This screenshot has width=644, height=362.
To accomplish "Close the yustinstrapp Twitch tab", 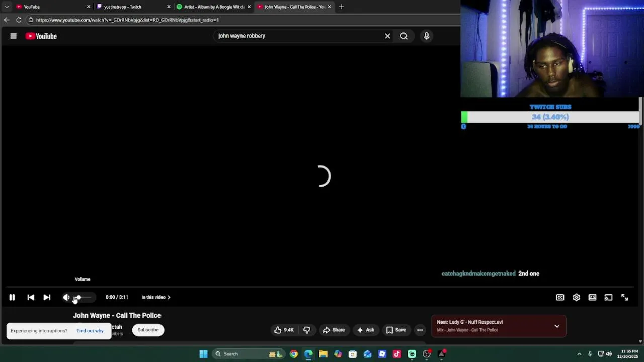I will pyautogui.click(x=169, y=7).
